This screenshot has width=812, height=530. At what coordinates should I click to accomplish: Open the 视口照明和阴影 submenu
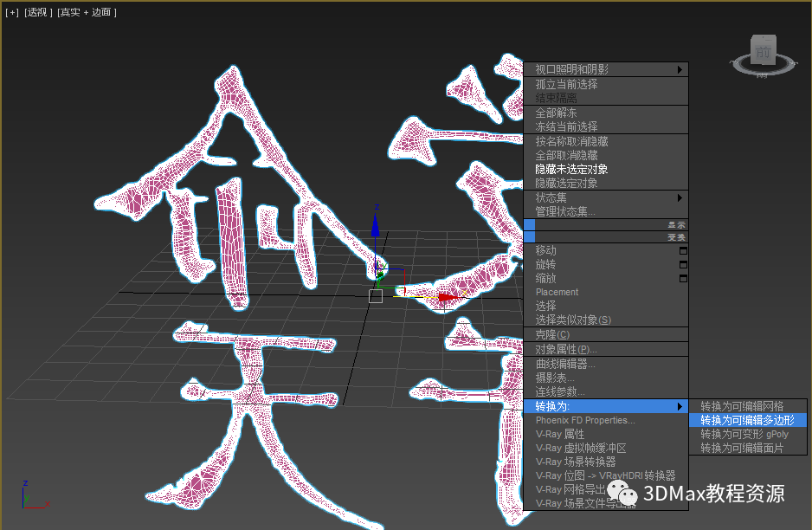click(x=605, y=69)
